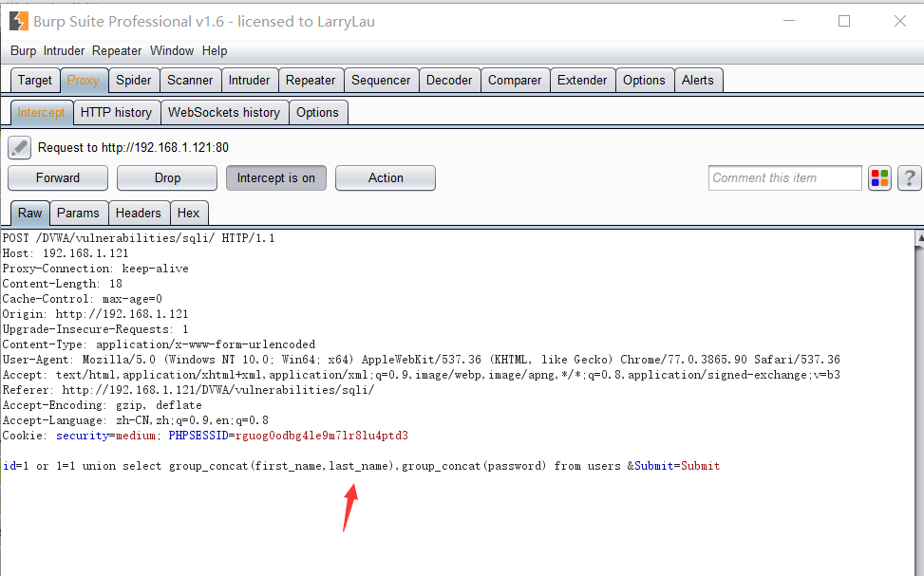924x576 pixels.
Task: Switch to the Comparer tab
Action: point(515,80)
